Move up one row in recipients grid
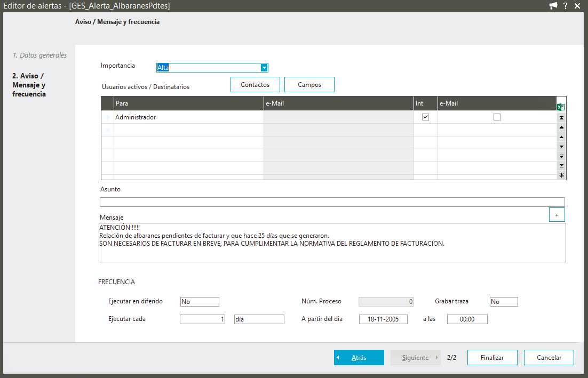Screen dimensions: 588x378 [561, 137]
